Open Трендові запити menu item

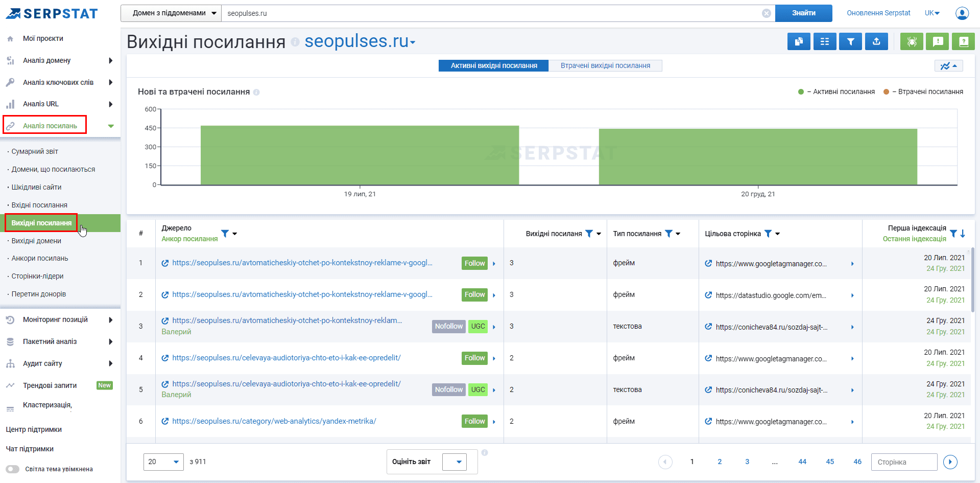pyautogui.click(x=50, y=386)
